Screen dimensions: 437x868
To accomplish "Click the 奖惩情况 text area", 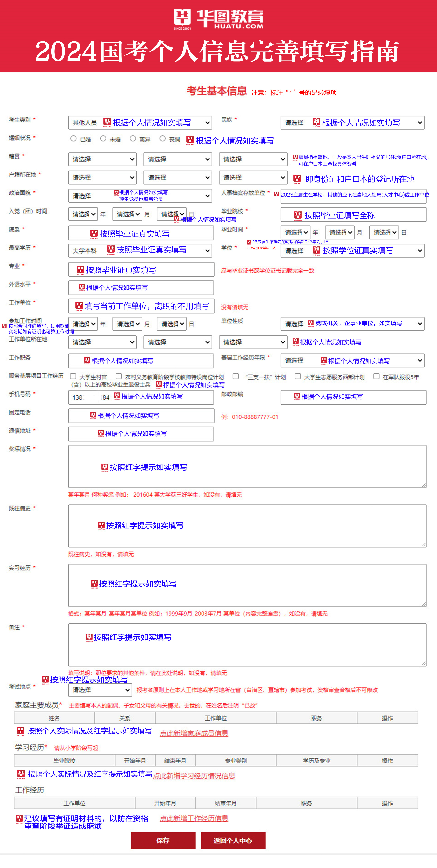I will (247, 467).
